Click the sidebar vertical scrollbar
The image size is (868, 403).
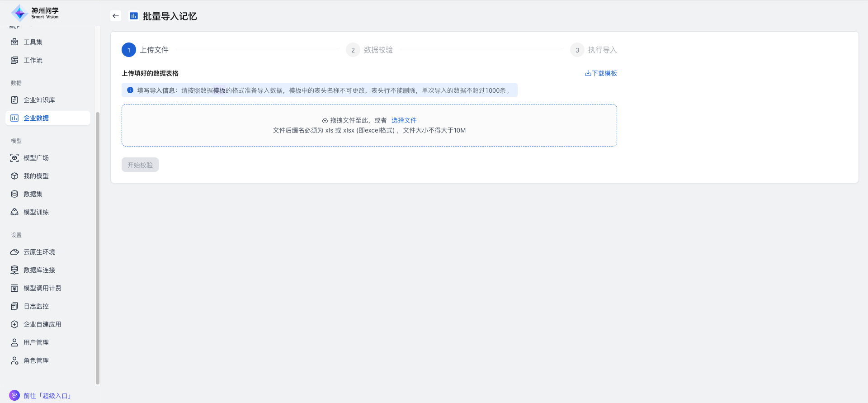coord(97,248)
